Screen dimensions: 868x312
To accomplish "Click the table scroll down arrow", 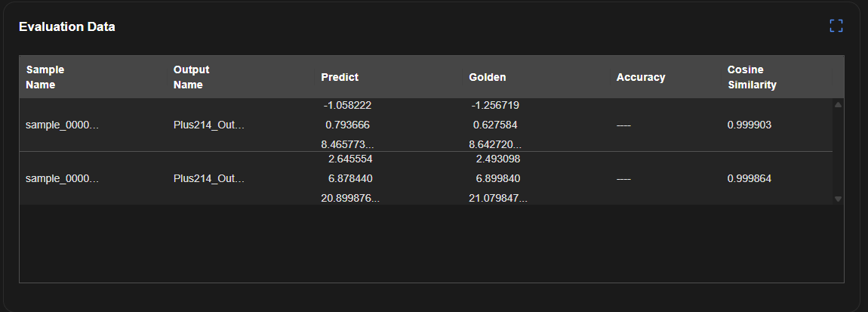I will pyautogui.click(x=838, y=199).
